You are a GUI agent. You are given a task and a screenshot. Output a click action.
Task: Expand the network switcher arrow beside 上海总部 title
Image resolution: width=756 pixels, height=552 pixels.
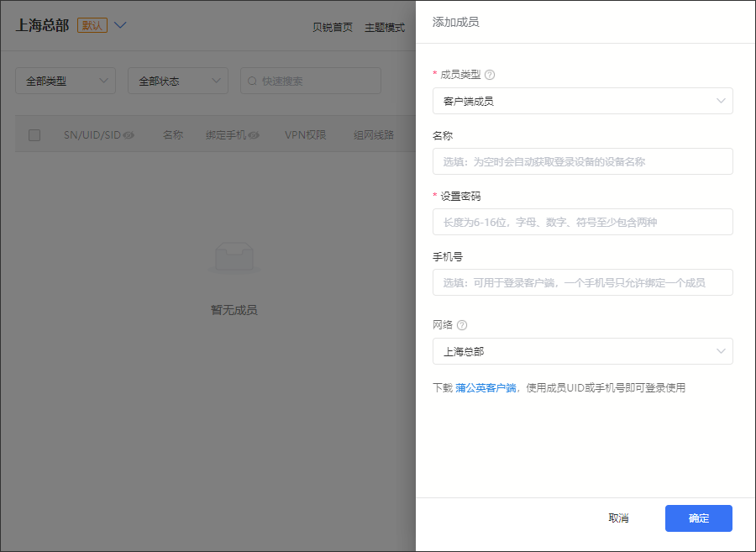[x=120, y=25]
